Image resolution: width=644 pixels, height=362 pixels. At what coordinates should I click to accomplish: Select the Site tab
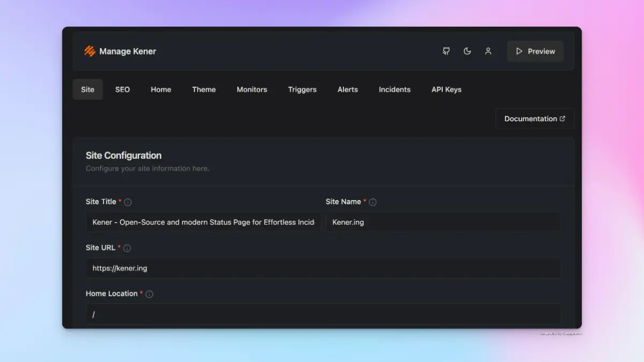coord(87,90)
